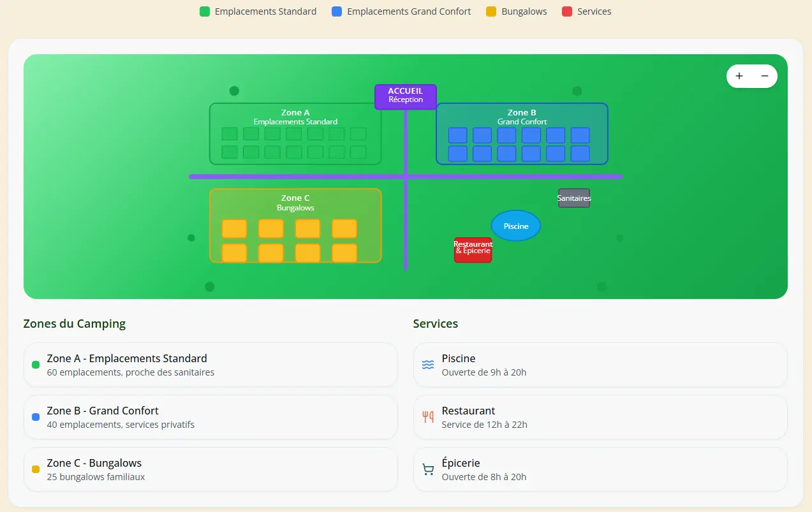Open Zone A - Emplacements Standard card
The width and height of the screenshot is (812, 512).
coord(210,365)
